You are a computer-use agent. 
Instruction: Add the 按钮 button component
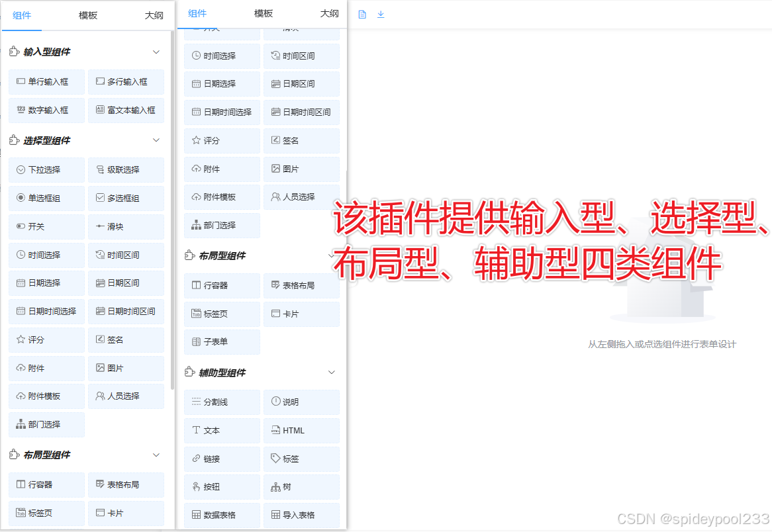pos(222,487)
